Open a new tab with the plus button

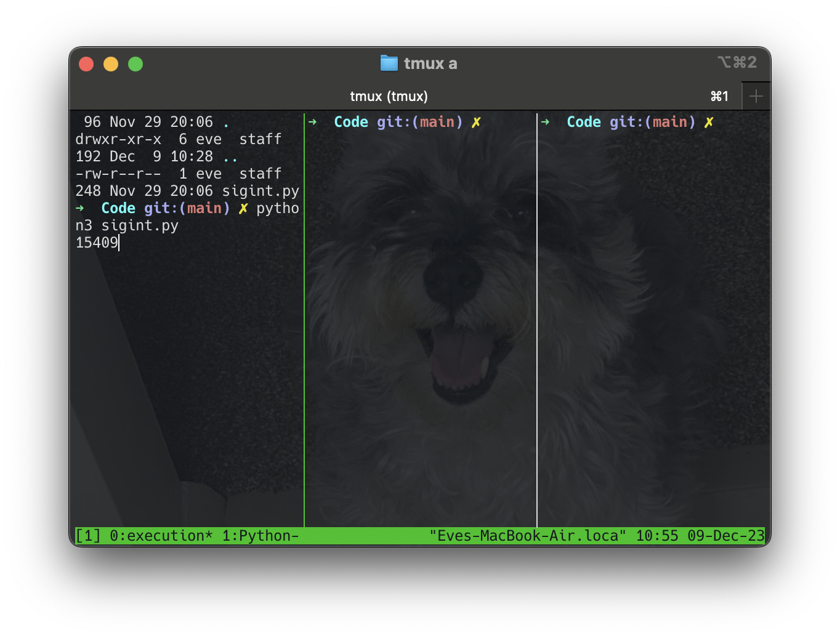coord(756,96)
